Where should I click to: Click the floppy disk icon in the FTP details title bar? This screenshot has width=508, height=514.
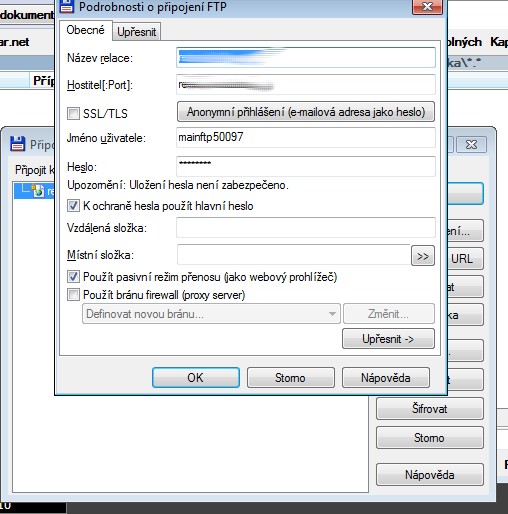tap(66, 6)
